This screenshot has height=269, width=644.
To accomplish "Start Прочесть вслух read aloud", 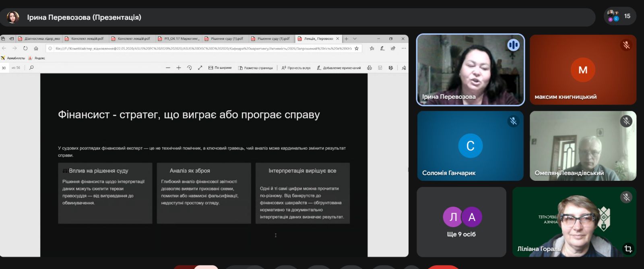I will click(x=296, y=68).
